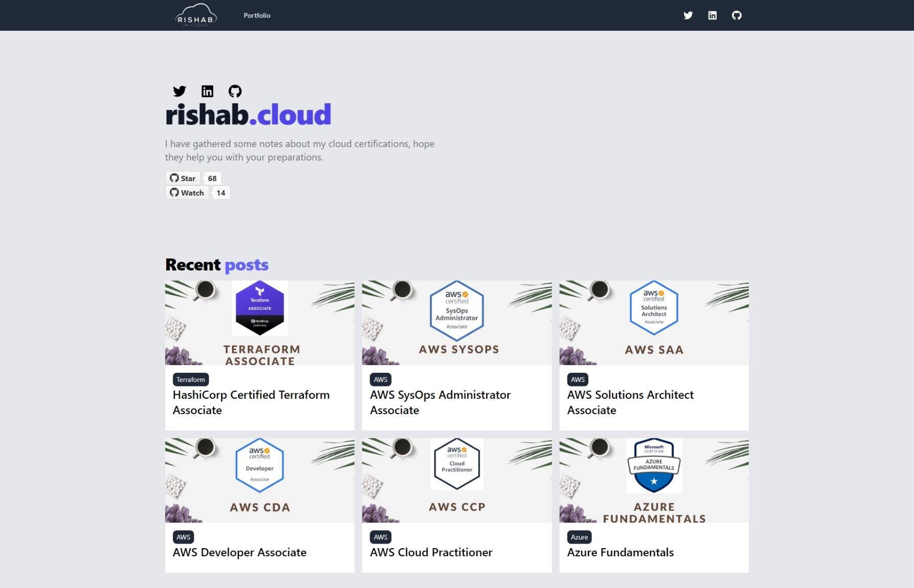Open Twitter from the top navbar
The width and height of the screenshot is (914, 588).
[x=688, y=15]
